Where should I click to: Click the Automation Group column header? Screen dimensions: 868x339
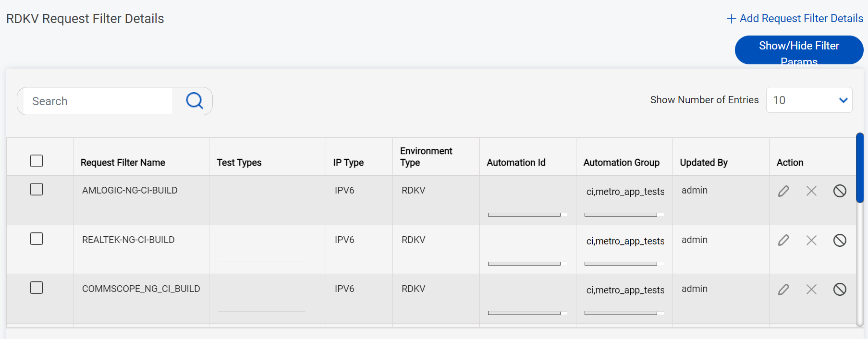click(x=621, y=163)
